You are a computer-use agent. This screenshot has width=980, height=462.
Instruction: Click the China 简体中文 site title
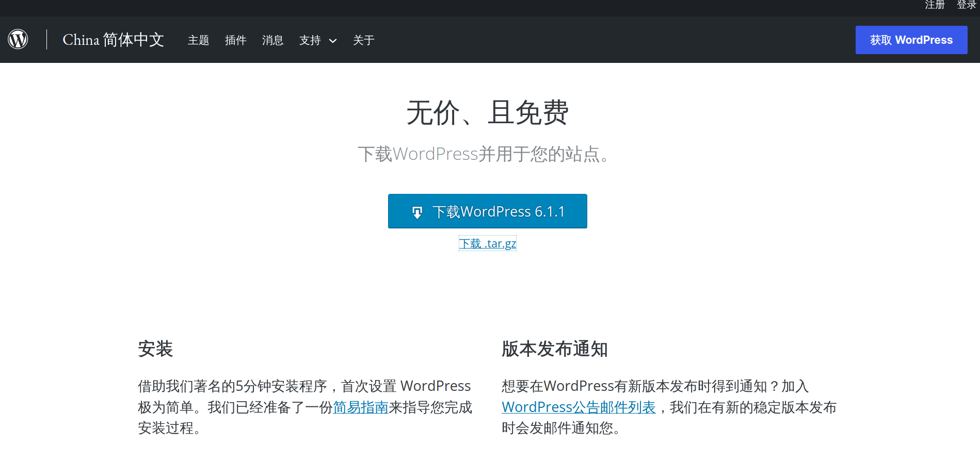point(114,40)
